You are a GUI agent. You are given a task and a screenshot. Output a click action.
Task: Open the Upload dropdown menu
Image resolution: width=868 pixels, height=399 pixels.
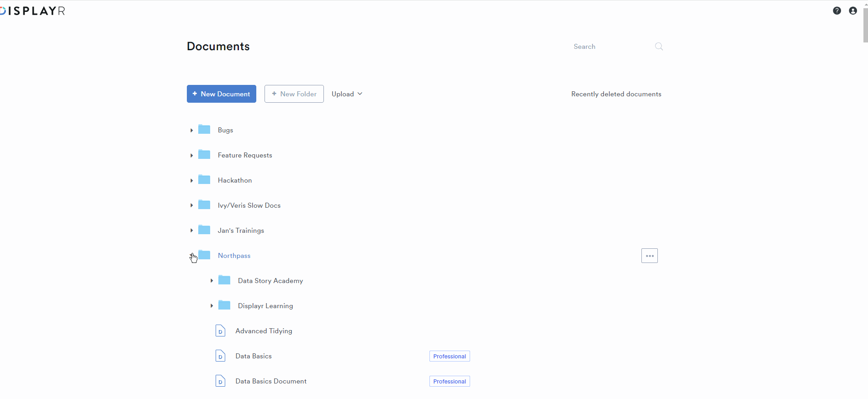tap(347, 94)
